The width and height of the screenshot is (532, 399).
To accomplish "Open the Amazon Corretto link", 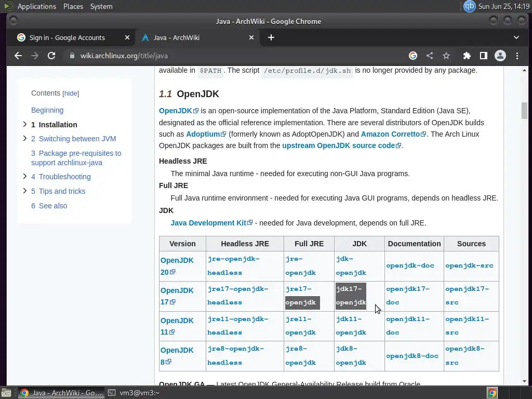I will (393, 134).
